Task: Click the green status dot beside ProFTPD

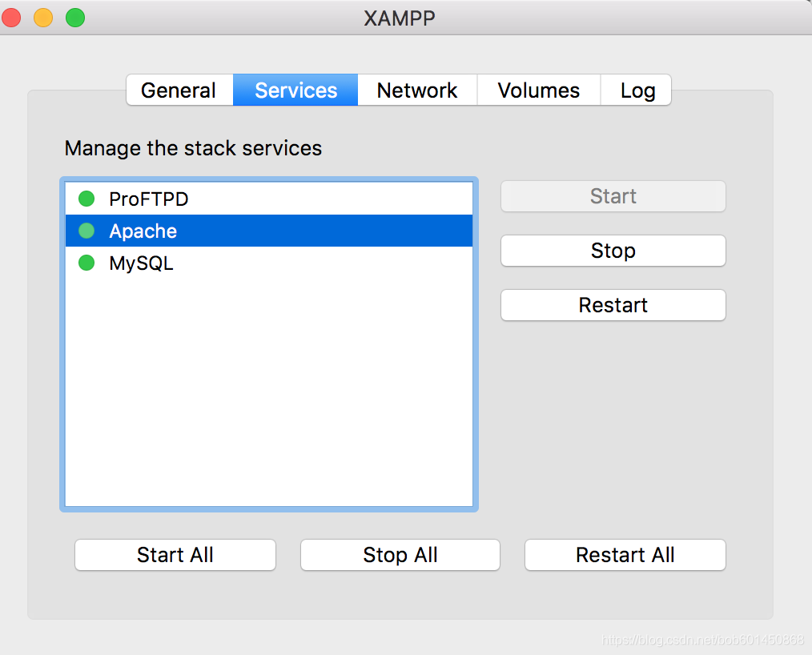Action: pos(86,199)
